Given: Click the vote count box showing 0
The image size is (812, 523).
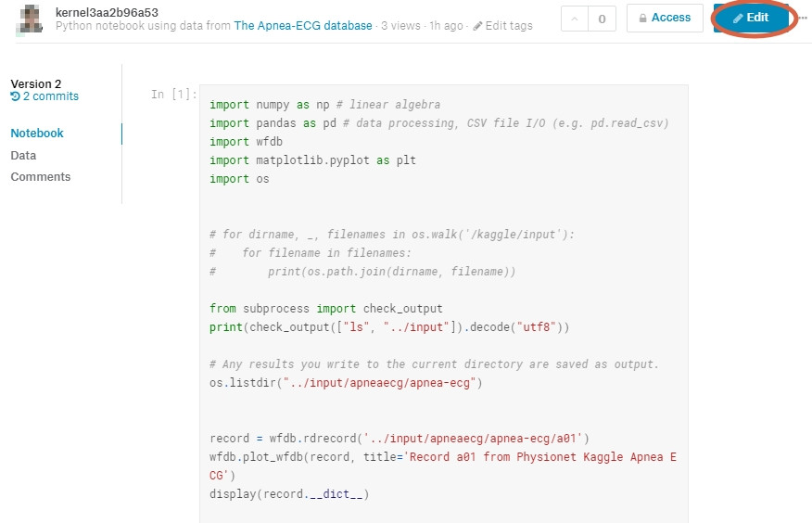Looking at the screenshot, I should click(602, 18).
